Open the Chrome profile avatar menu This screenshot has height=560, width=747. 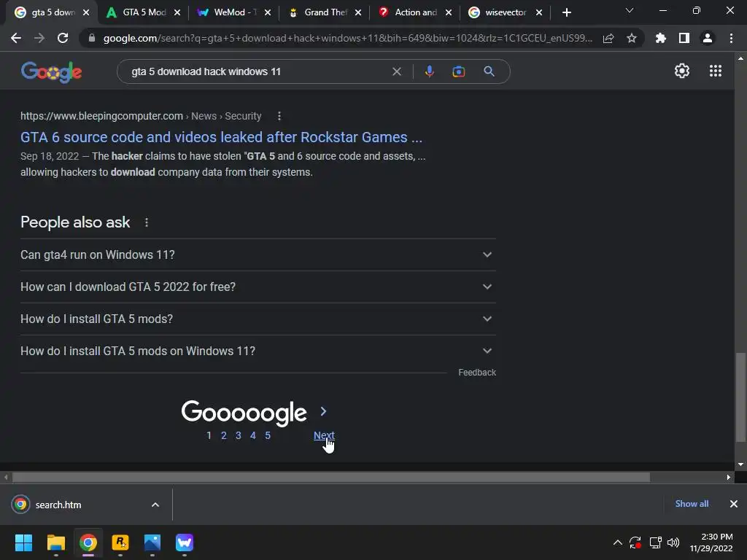[708, 38]
